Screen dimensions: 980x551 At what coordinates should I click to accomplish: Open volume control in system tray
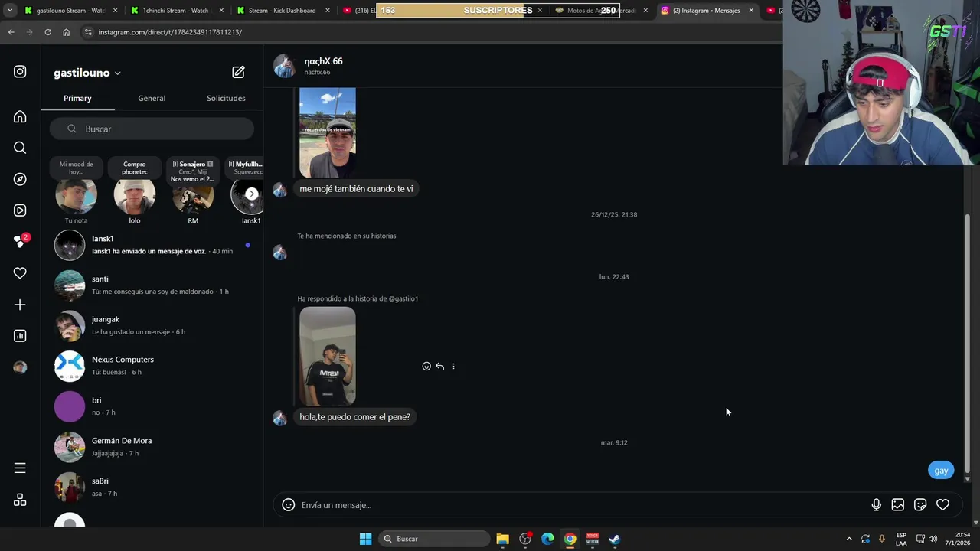pyautogui.click(x=933, y=539)
